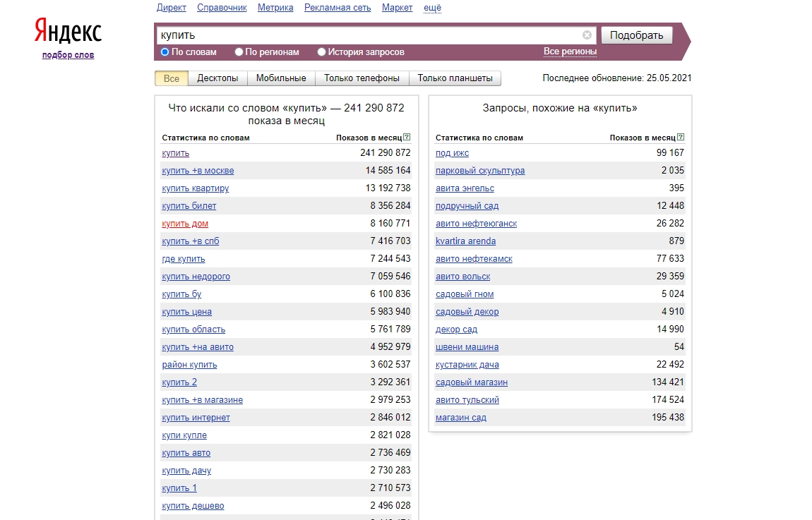Switch to the Мобильные tab
812x520 pixels.
281,78
